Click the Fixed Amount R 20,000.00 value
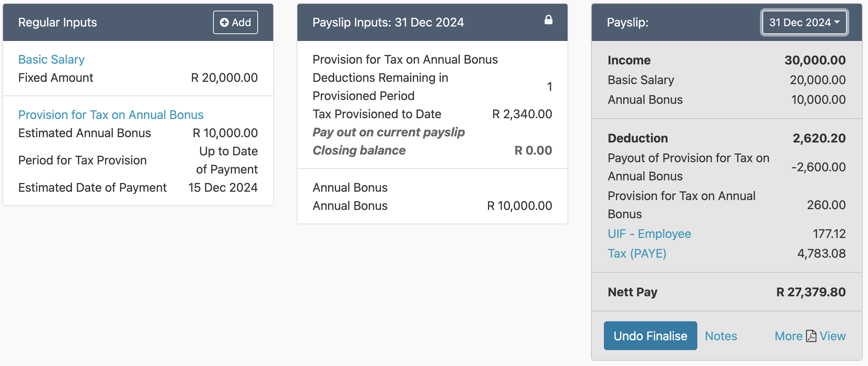The width and height of the screenshot is (868, 366). click(224, 78)
